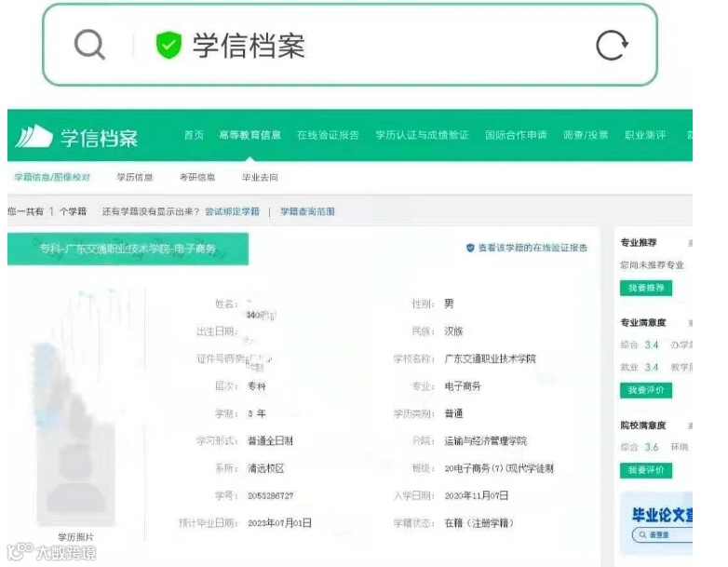
Task: Open 在线验证报告 menu
Action: (328, 135)
